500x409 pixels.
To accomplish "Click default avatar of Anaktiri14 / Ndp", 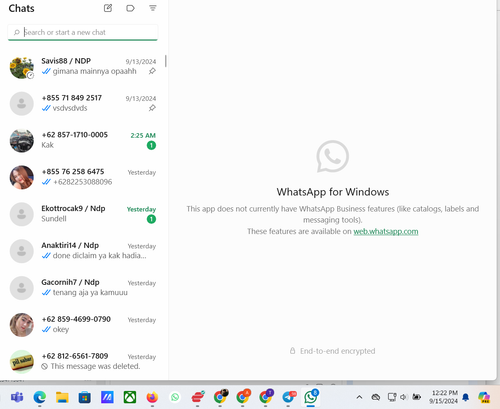I will 22,251.
